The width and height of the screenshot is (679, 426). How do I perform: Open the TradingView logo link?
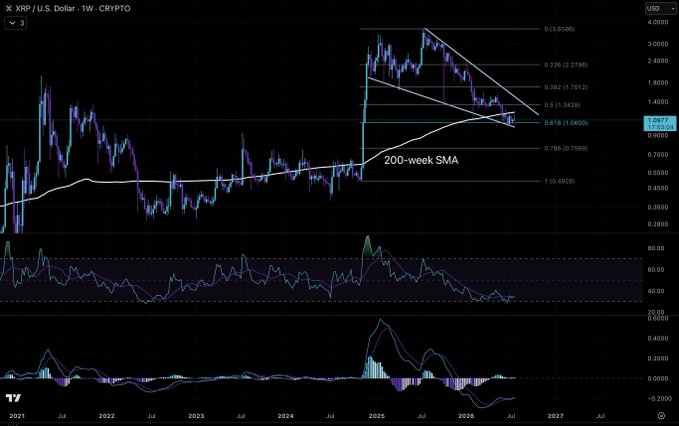click(13, 398)
